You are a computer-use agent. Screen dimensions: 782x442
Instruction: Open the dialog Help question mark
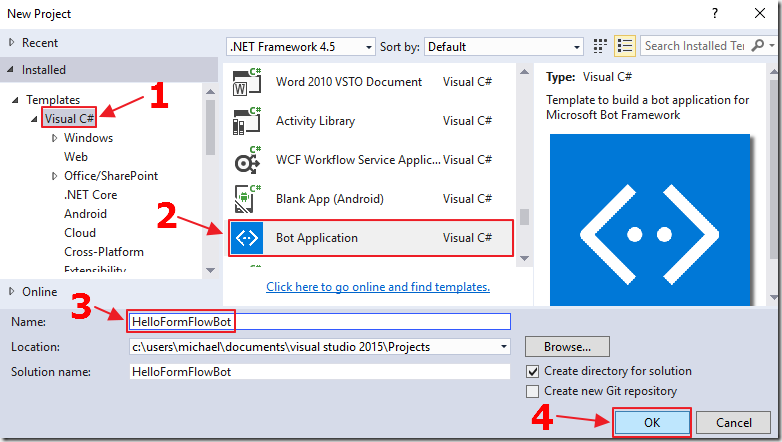(715, 13)
